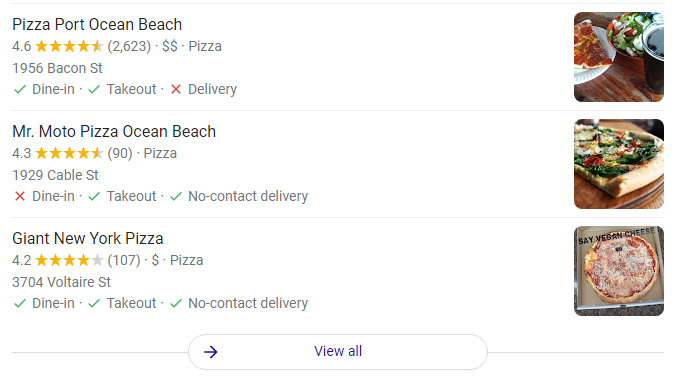675x378 pixels.
Task: Click Mr. Moto's no-contact delivery checkmark
Action: click(x=176, y=196)
